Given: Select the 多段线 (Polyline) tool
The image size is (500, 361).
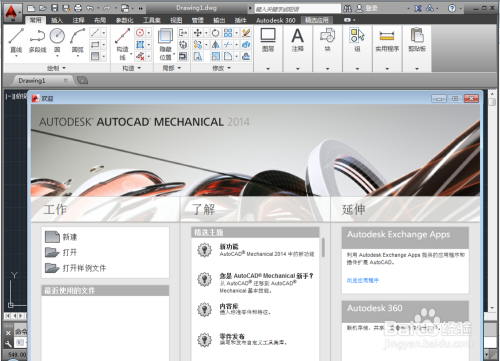Looking at the screenshot, I should click(x=37, y=41).
